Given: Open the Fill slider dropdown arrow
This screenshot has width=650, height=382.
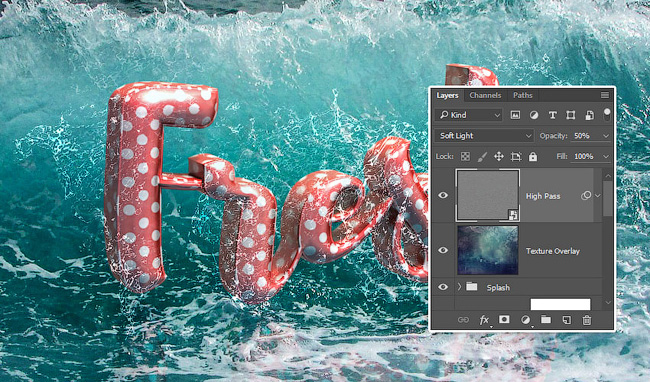Looking at the screenshot, I should pos(606,157).
